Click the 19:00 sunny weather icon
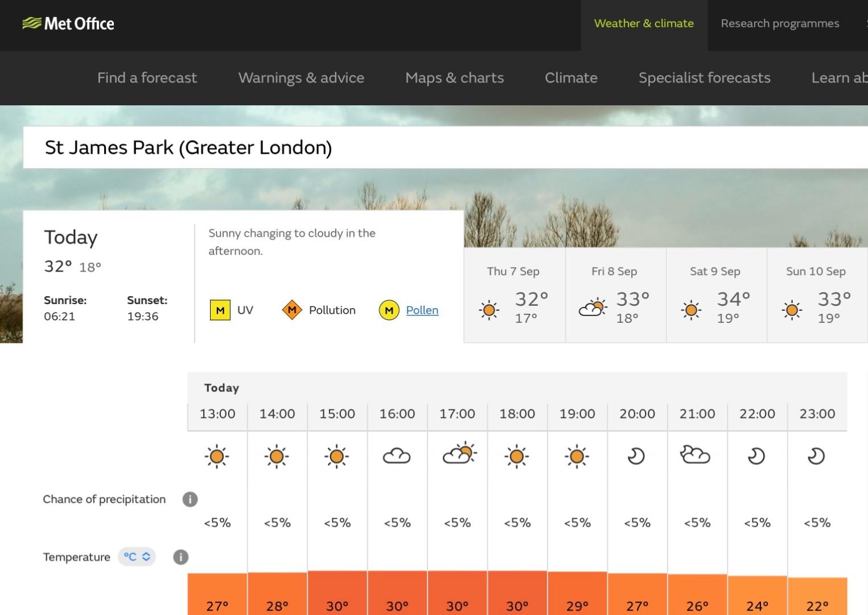Screen dimensions: 868x615 577,457
